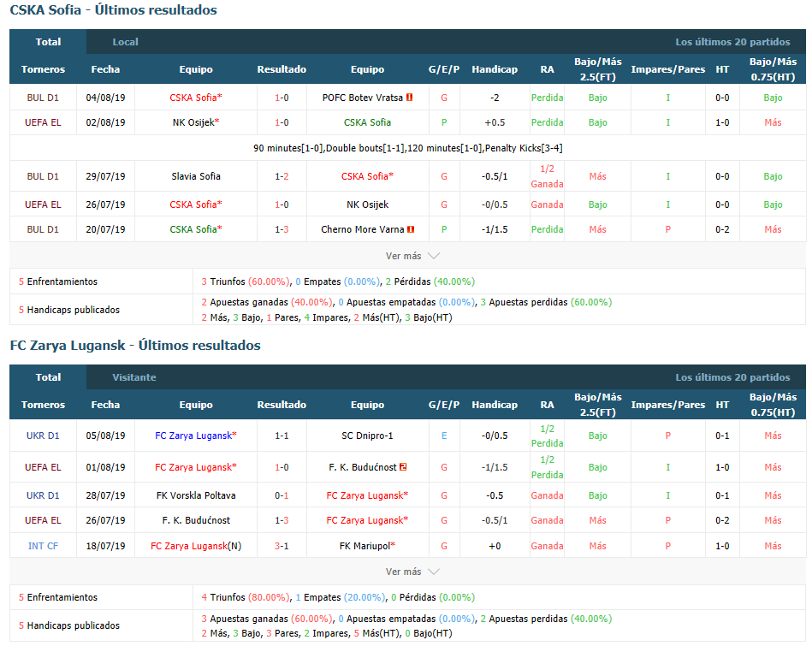Click "1/2 Perdida" in the SC Dnipro-1 row
The image size is (812, 646).
[547, 436]
